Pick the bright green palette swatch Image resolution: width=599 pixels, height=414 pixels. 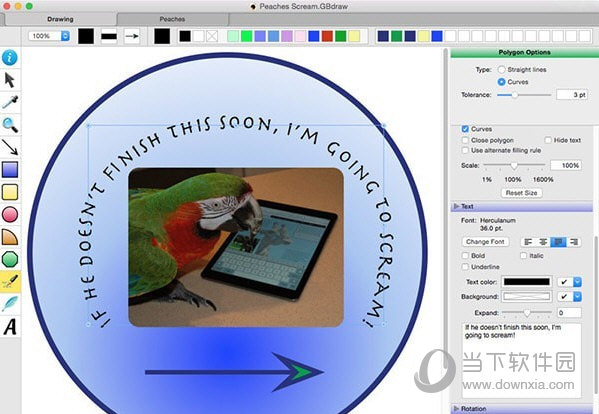pyautogui.click(x=246, y=36)
